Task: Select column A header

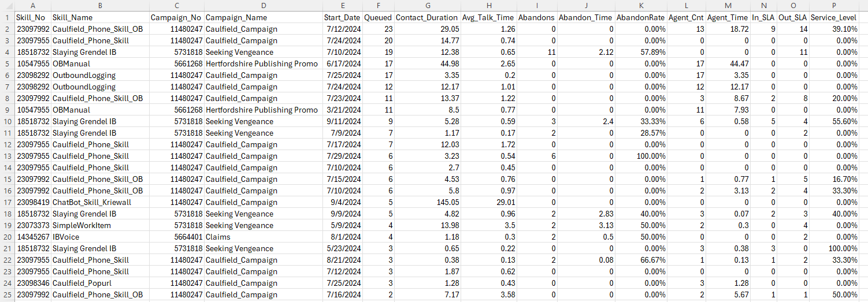Action: pos(33,5)
